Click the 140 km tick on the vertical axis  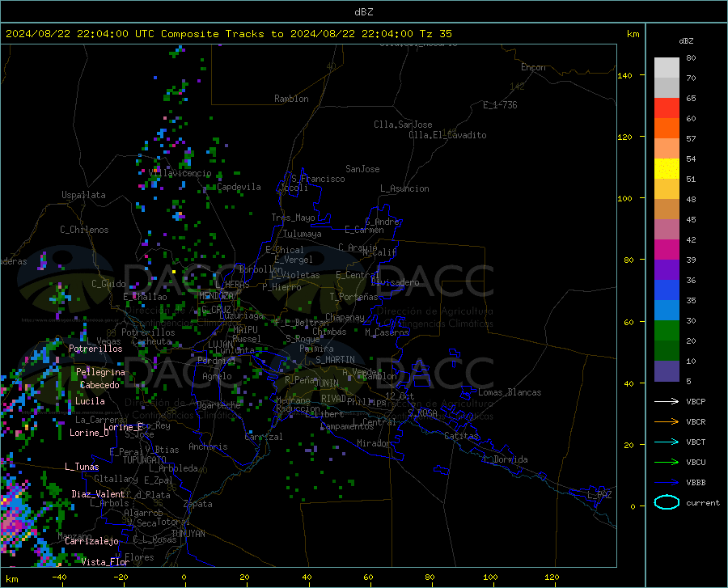(x=625, y=75)
